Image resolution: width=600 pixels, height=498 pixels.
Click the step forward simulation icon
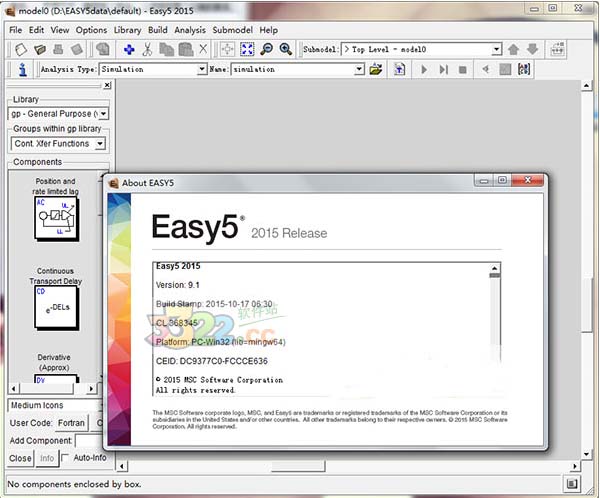pyautogui.click(x=443, y=70)
